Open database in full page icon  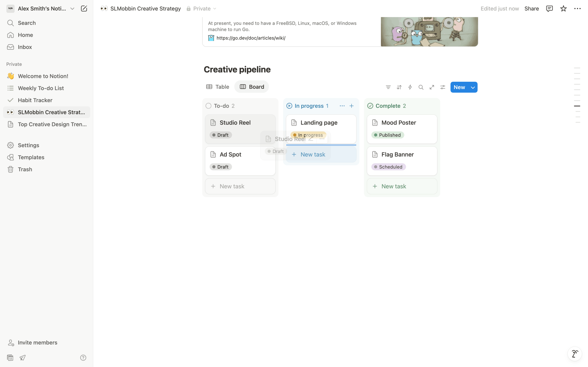pos(432,87)
